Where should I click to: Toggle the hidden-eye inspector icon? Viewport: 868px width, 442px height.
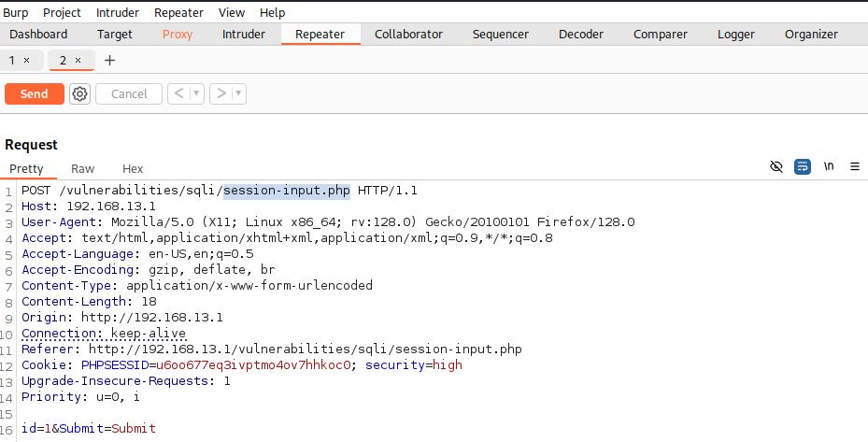[776, 166]
